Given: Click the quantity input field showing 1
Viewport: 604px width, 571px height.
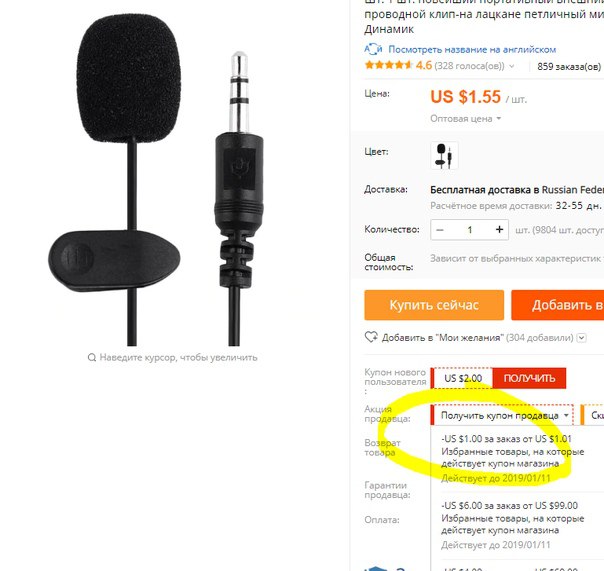Looking at the screenshot, I should pos(470,230).
